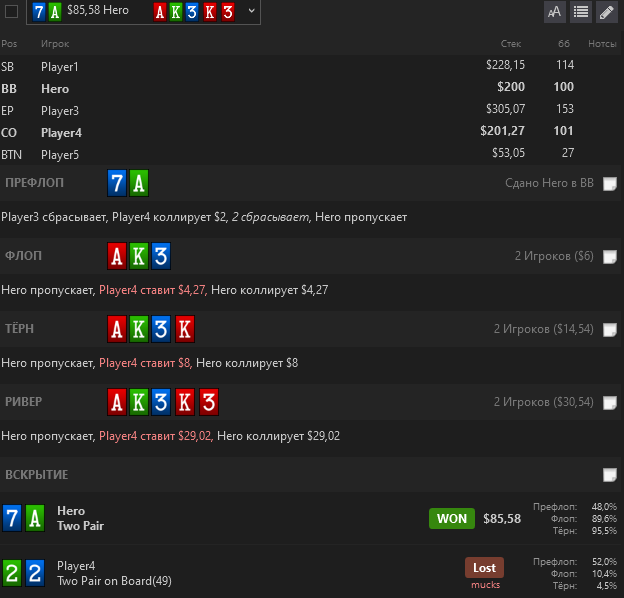Click Player4's preflop equity 52,0%
The height and width of the screenshot is (598, 624).
(x=604, y=561)
